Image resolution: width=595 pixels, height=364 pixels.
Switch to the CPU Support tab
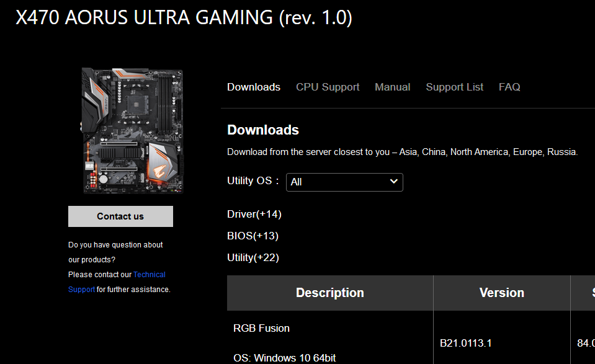pyautogui.click(x=328, y=87)
